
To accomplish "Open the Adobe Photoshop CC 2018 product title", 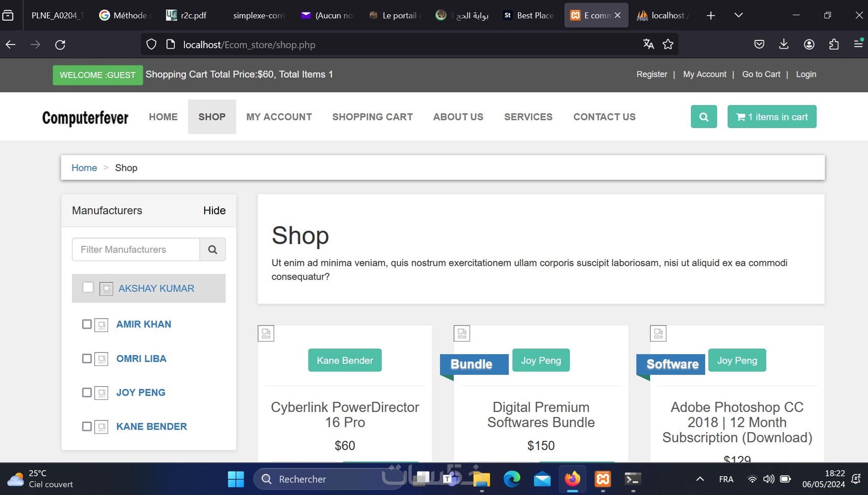I will 737,422.
